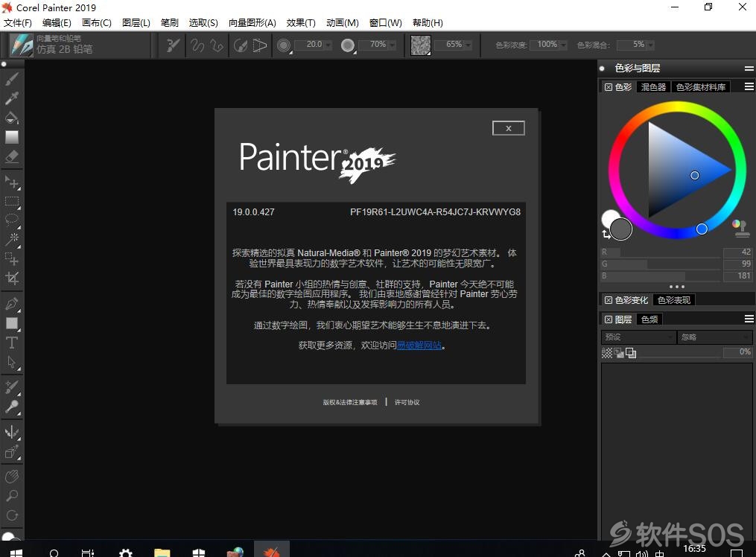The width and height of the screenshot is (756, 557).
Task: Open the brush size 20.0 dropdown
Action: coord(328,45)
